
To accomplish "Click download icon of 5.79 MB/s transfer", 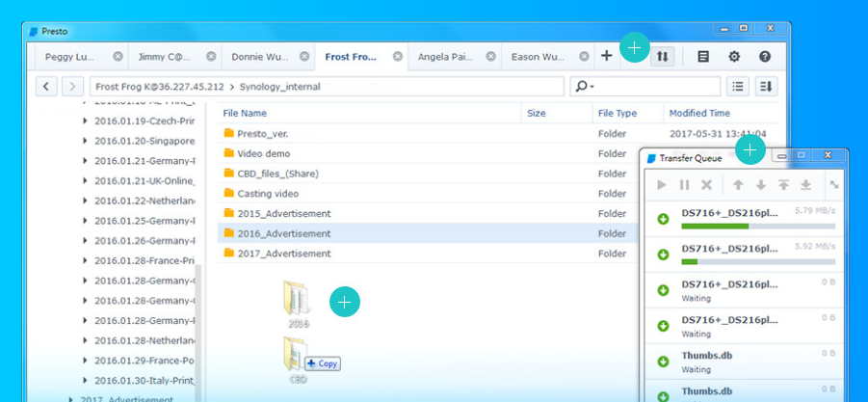I will tap(663, 219).
